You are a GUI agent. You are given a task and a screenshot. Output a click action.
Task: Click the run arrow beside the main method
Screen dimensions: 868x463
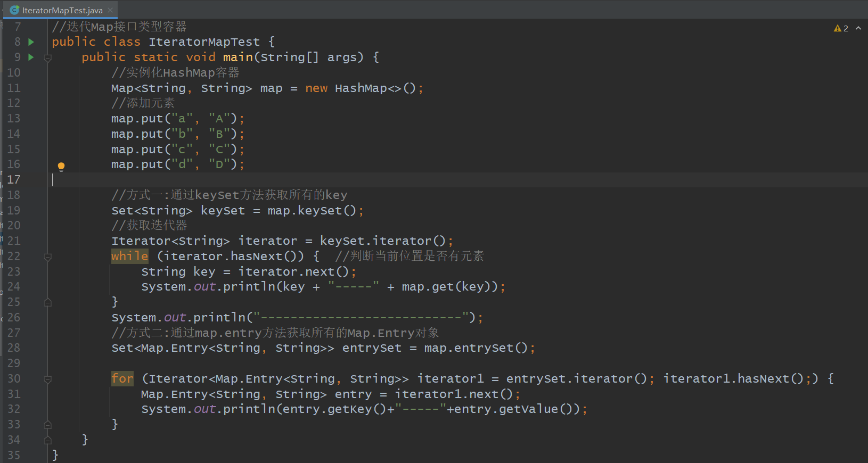coord(31,57)
